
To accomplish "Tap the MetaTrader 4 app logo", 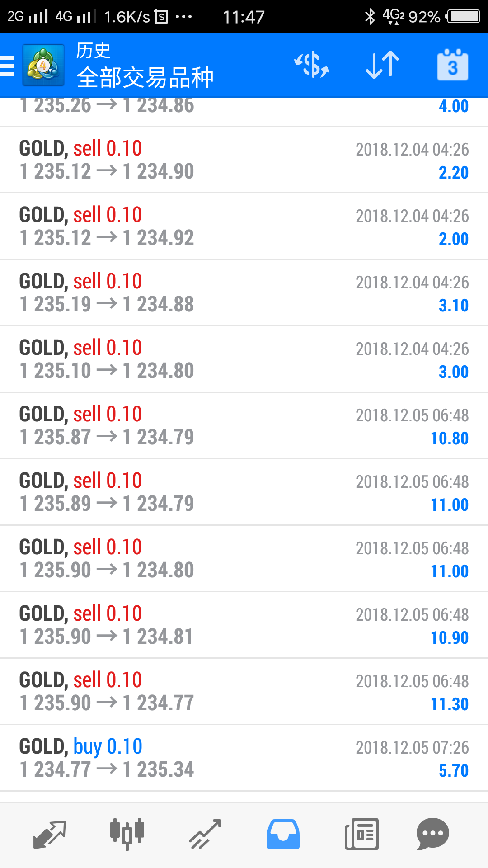I will [43, 65].
